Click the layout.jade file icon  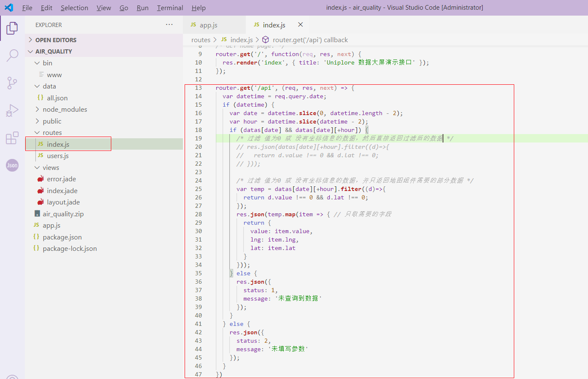[40, 202]
